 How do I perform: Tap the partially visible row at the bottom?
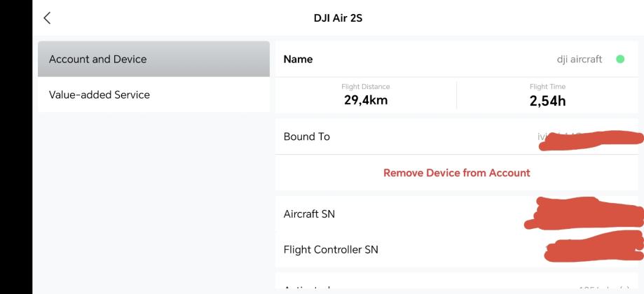(x=456, y=286)
